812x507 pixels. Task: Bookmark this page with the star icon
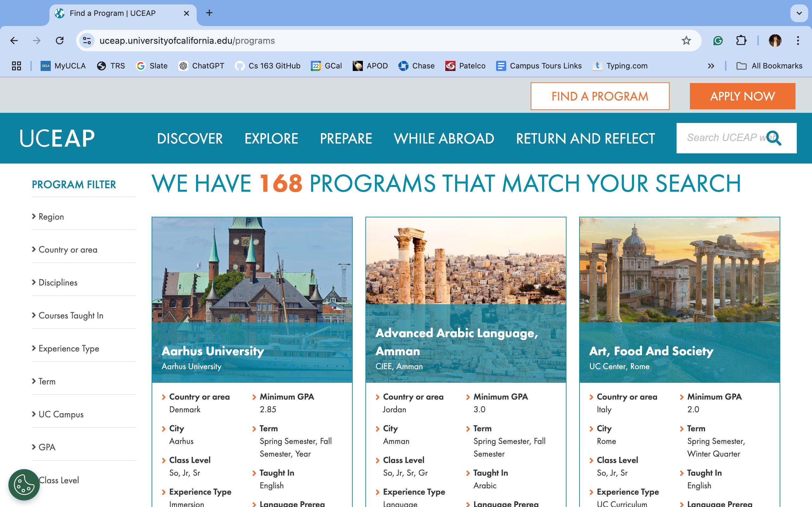(x=686, y=41)
